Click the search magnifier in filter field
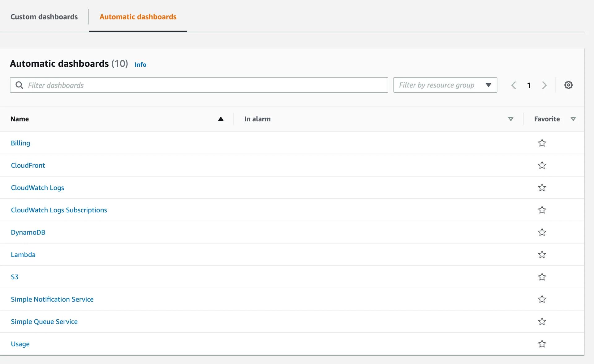This screenshot has height=364, width=594. coord(19,85)
